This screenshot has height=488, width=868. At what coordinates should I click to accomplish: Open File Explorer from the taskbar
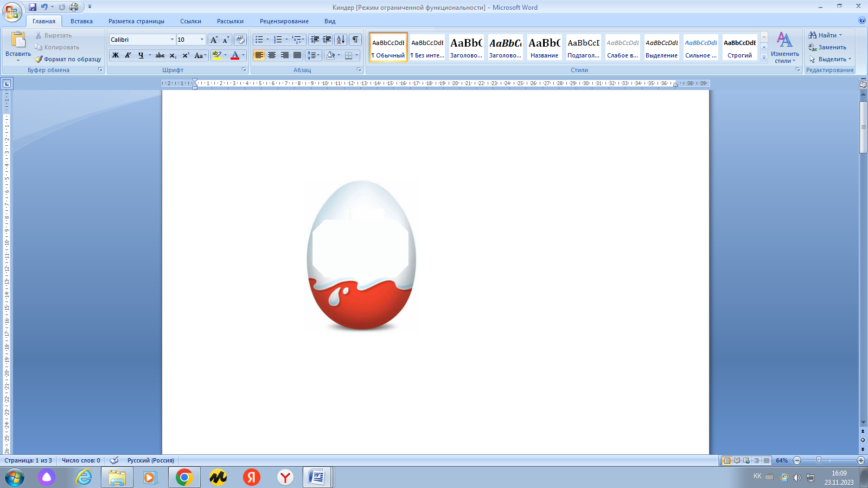(117, 477)
